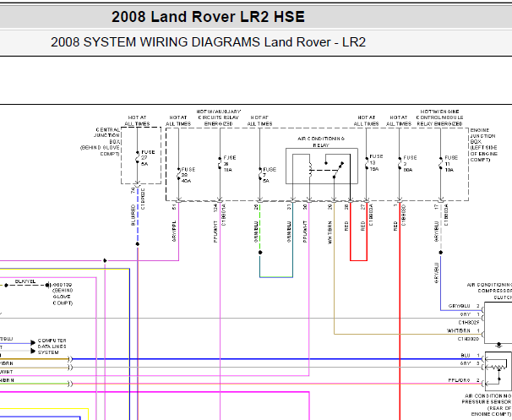Select pin number 51 on the GRY/PPL wire
Viewport: 512px width, 420px height.
[x=174, y=207]
